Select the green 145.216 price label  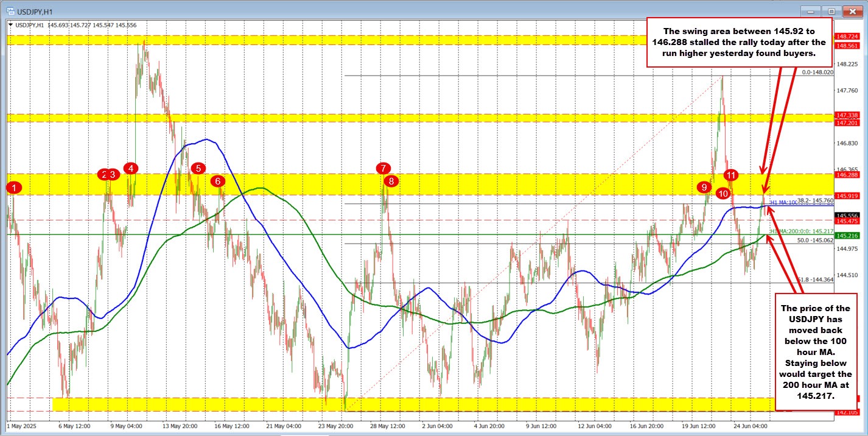[846, 235]
